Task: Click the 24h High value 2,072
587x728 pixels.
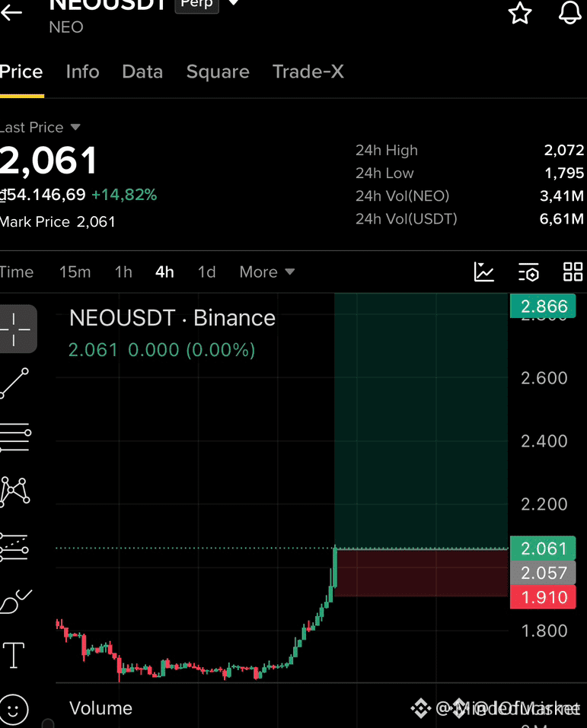Action: click(563, 150)
